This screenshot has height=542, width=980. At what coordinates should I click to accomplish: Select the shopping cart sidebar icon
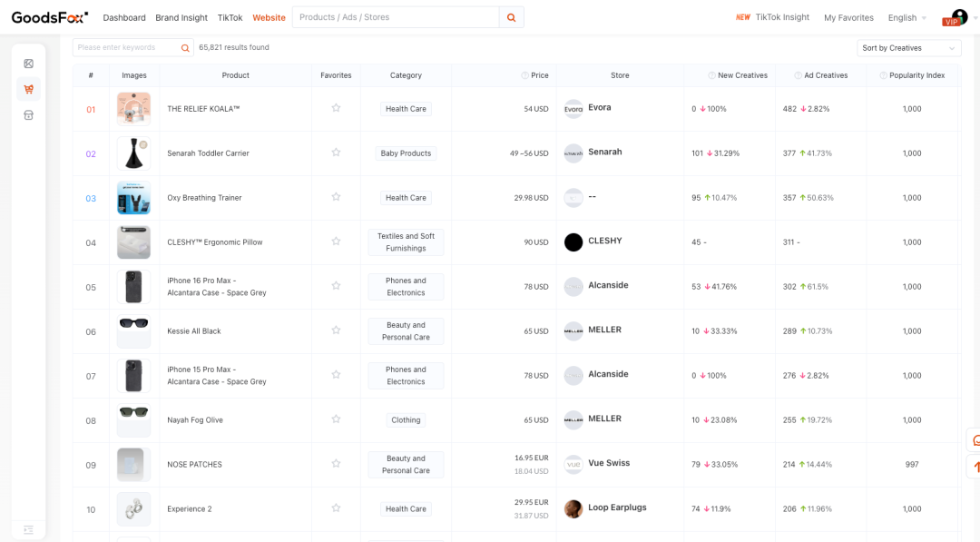pos(29,89)
